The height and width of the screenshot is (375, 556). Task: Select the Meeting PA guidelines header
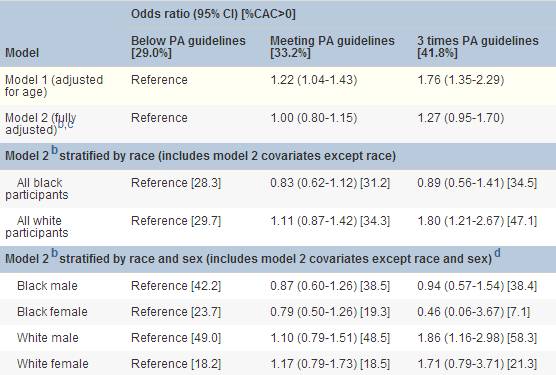[332, 47]
